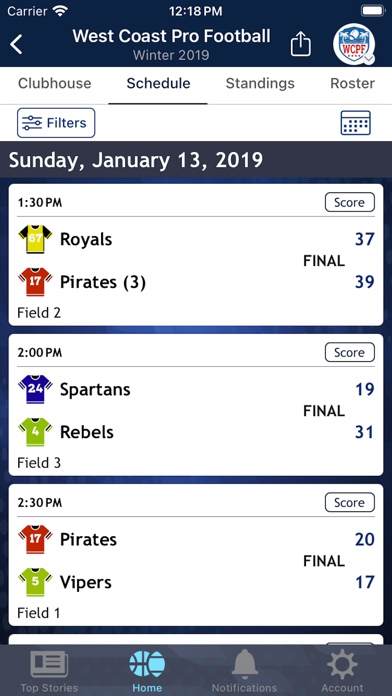
Task: Tap the back arrow in the header
Action: point(16,44)
